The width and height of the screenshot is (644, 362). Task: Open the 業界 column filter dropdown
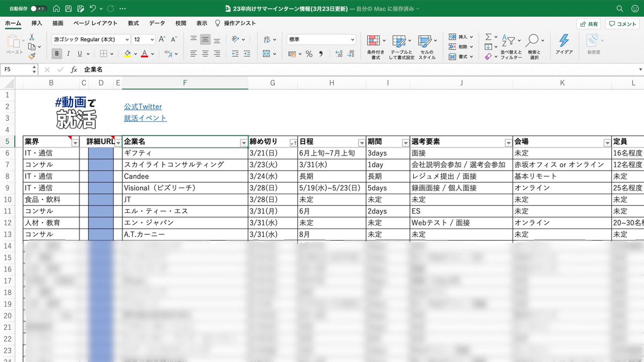[x=75, y=143]
